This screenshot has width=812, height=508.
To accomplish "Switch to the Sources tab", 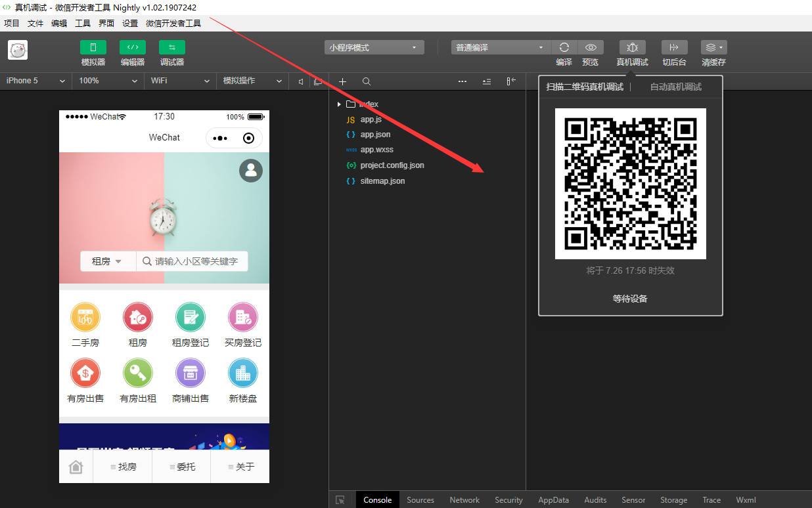I will coord(420,500).
